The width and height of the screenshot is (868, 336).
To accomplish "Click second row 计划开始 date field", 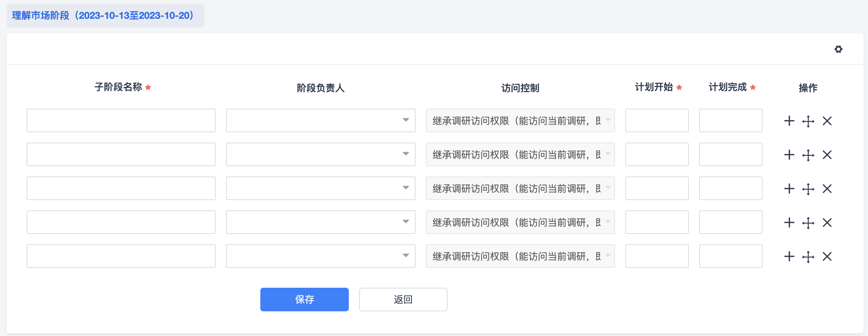I will pos(657,154).
